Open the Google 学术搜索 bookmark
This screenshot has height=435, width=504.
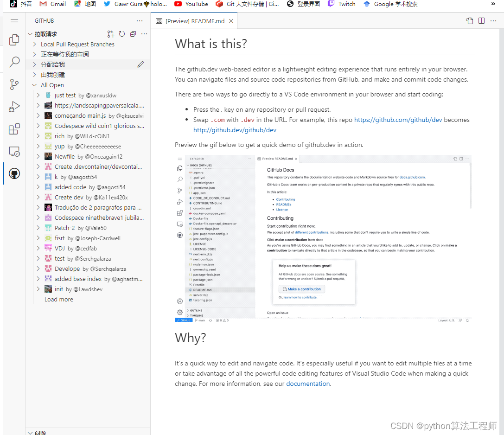390,4
